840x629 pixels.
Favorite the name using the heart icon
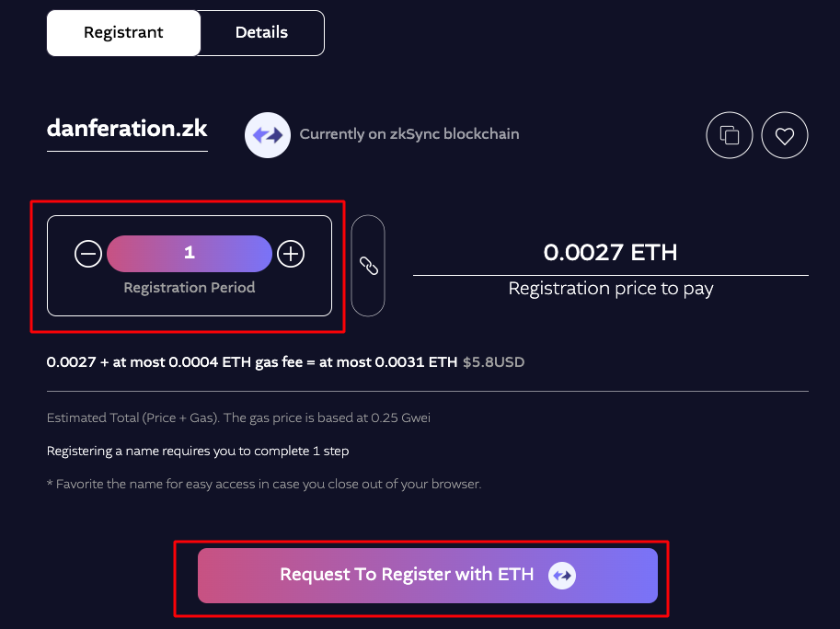click(x=784, y=135)
